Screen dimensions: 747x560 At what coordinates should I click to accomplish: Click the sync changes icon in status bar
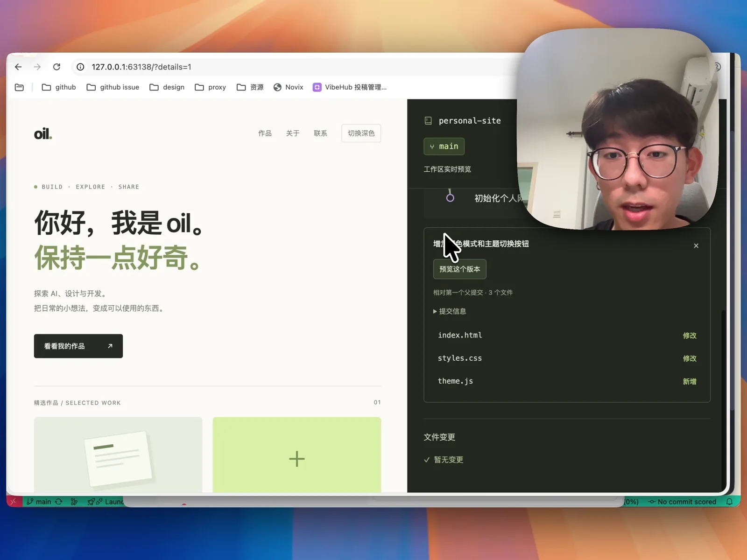pos(59,502)
